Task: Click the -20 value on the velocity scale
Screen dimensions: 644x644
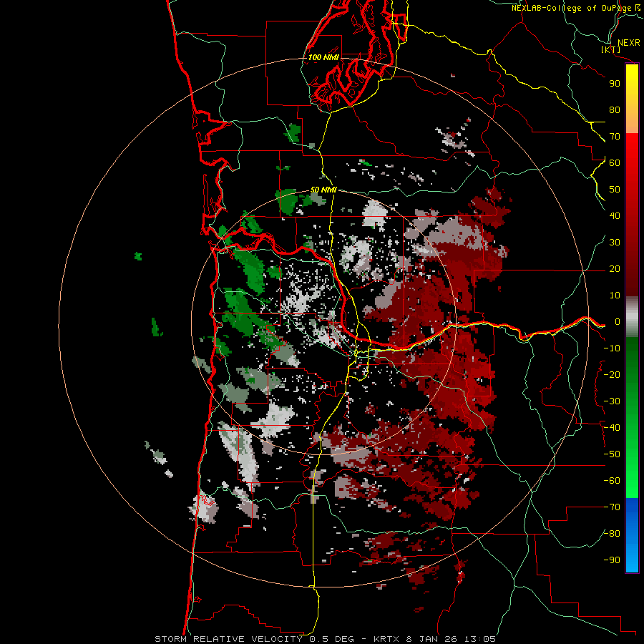Action: [612, 374]
